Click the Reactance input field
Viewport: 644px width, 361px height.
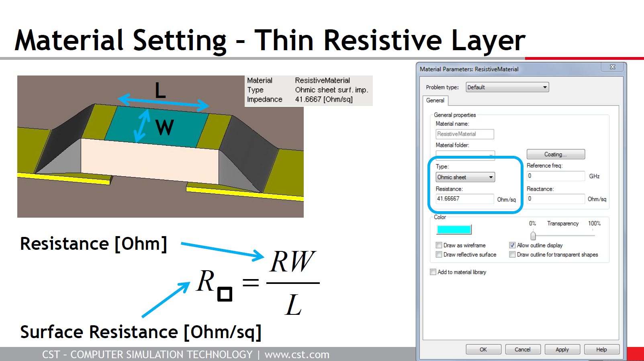[x=556, y=199]
